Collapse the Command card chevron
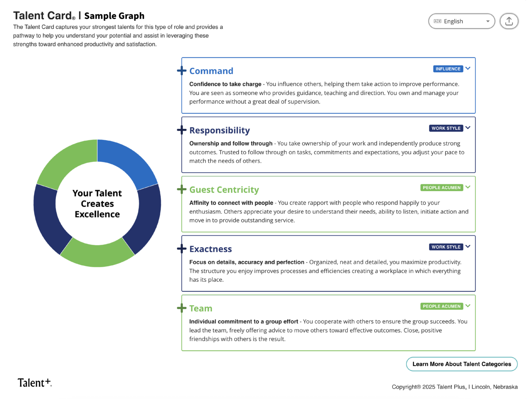The height and width of the screenshot is (399, 532). [x=468, y=68]
